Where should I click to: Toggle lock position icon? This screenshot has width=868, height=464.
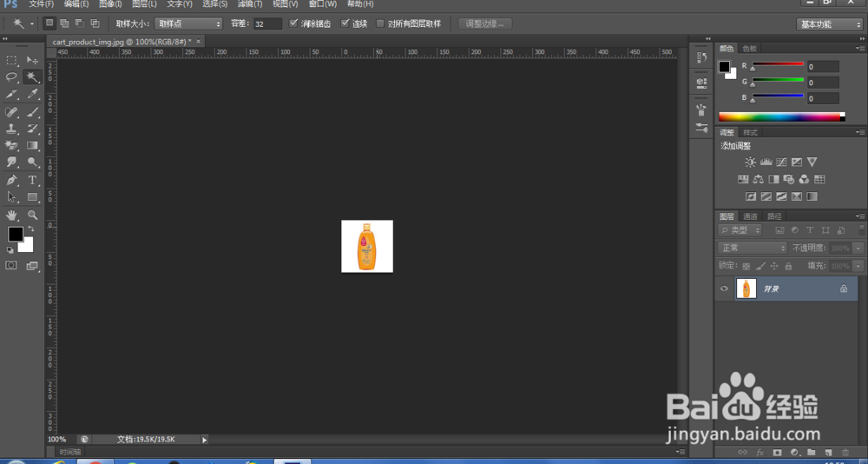coord(774,266)
